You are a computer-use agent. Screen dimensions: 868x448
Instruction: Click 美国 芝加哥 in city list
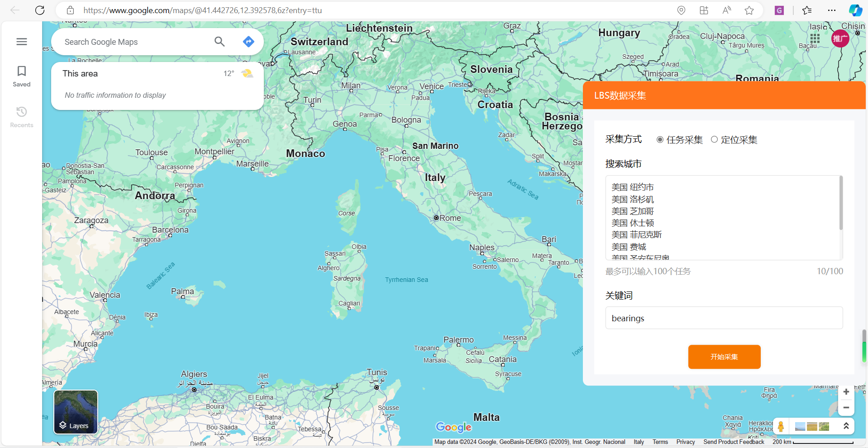pos(633,211)
